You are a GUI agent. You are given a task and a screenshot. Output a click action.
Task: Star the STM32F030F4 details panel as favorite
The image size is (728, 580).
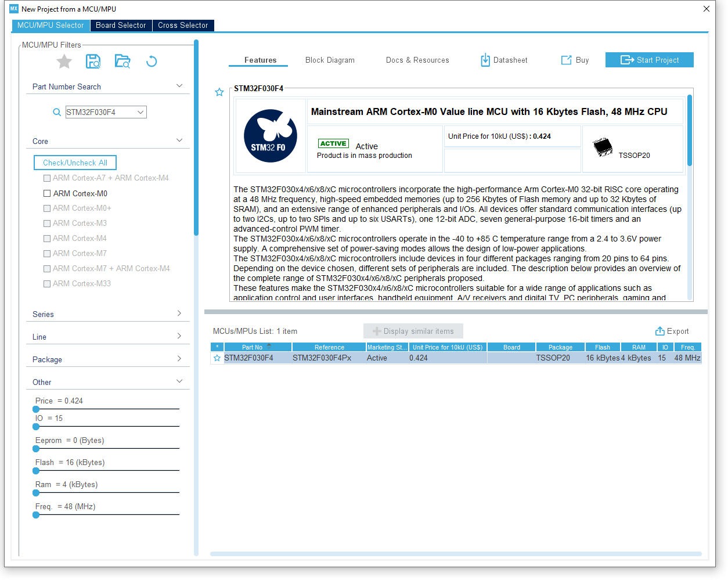pyautogui.click(x=219, y=92)
